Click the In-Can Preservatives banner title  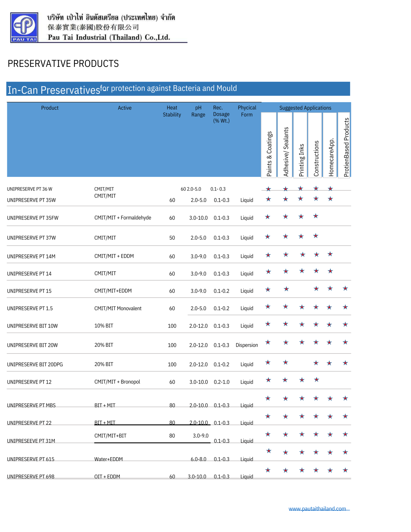click(54, 90)
